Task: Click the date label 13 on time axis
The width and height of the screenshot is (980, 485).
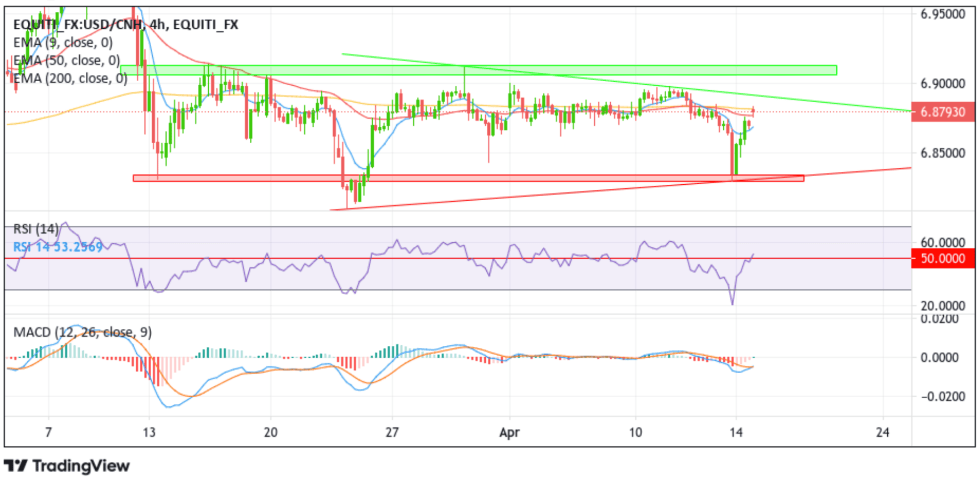Action: (x=149, y=432)
